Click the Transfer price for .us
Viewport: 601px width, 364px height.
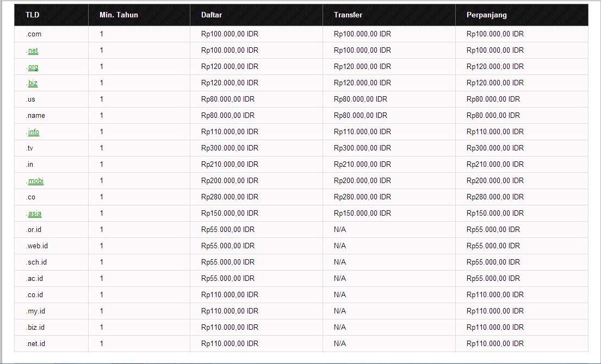(x=360, y=99)
